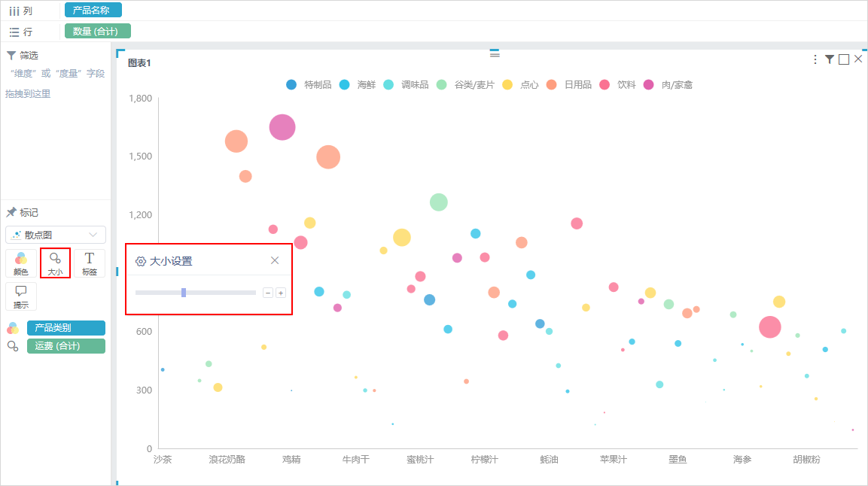
Task: Click the y-axis value 1,500
Action: 140,156
